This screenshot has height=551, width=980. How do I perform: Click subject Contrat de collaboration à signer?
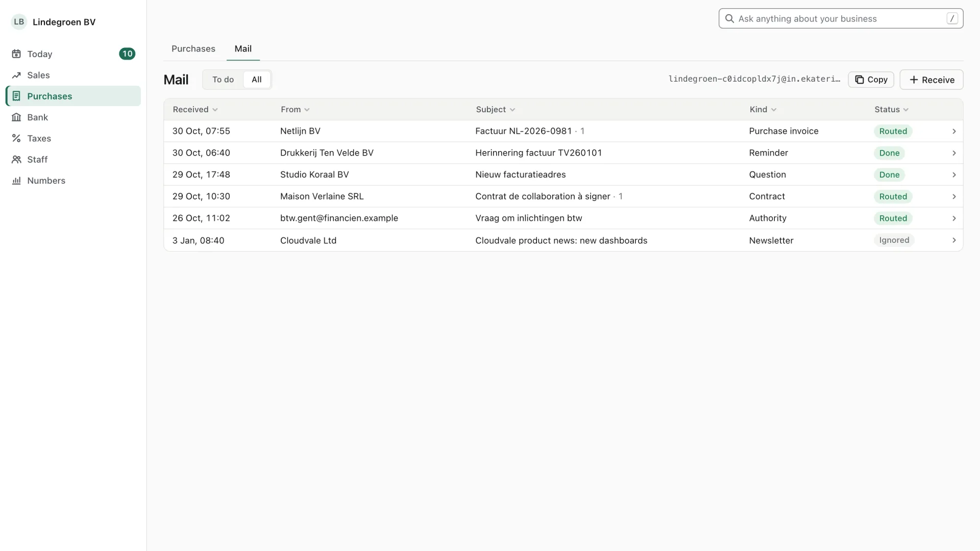(x=543, y=196)
